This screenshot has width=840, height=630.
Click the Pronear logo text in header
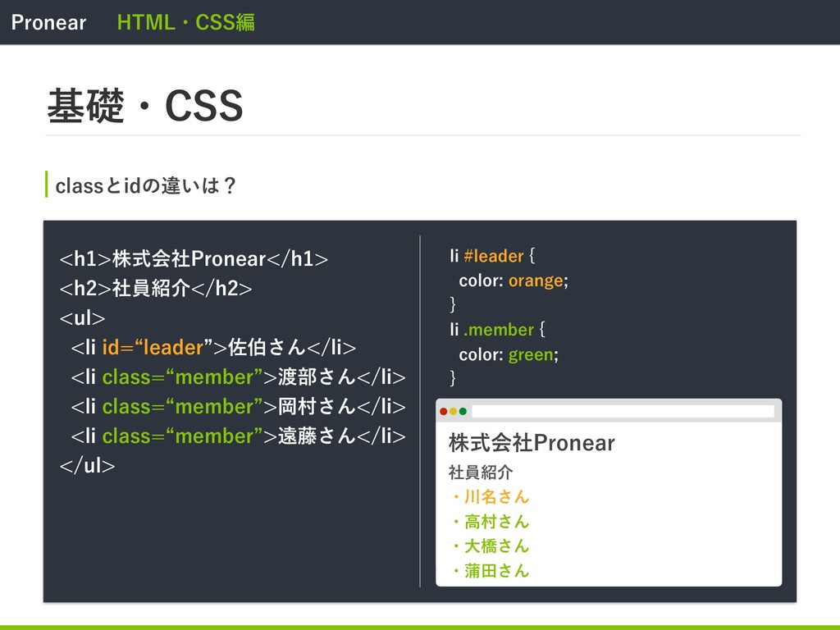tap(48, 22)
